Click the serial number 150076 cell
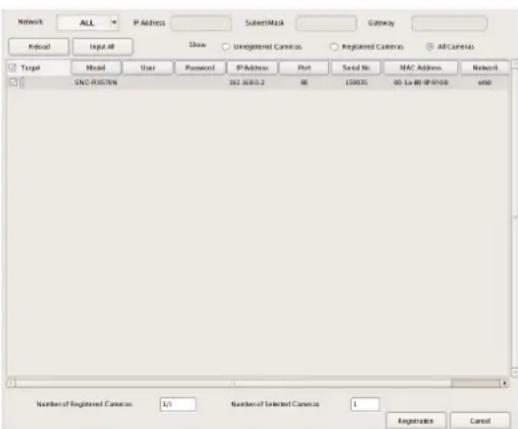The height and width of the screenshot is (429, 518). (356, 82)
